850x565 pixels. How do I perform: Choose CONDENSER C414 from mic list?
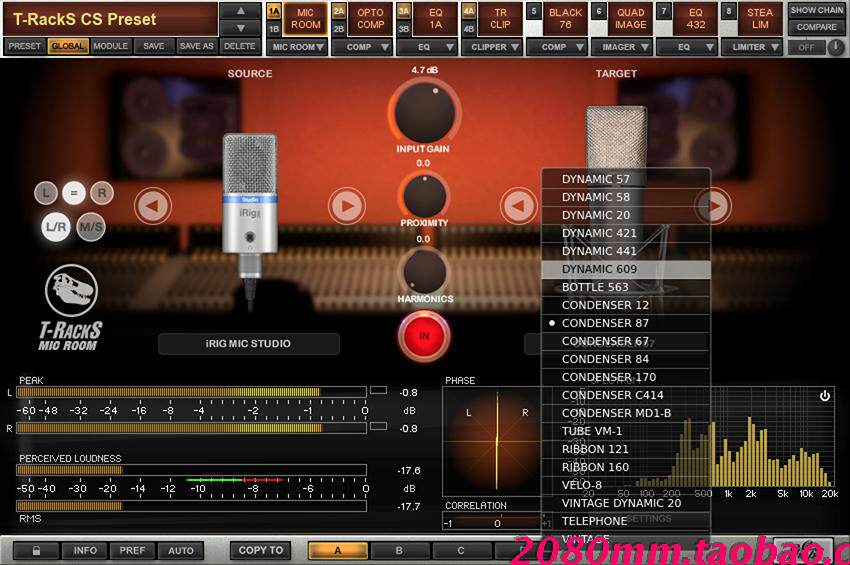(x=626, y=395)
